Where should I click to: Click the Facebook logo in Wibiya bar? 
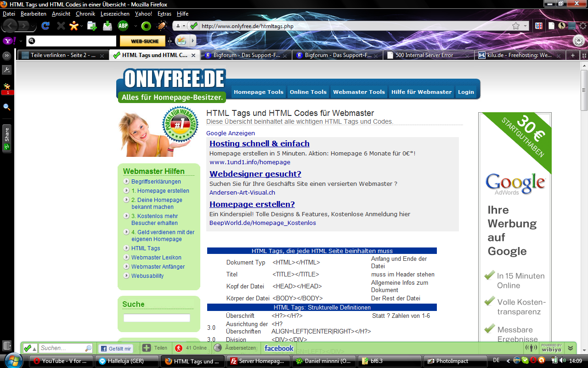coord(279,348)
